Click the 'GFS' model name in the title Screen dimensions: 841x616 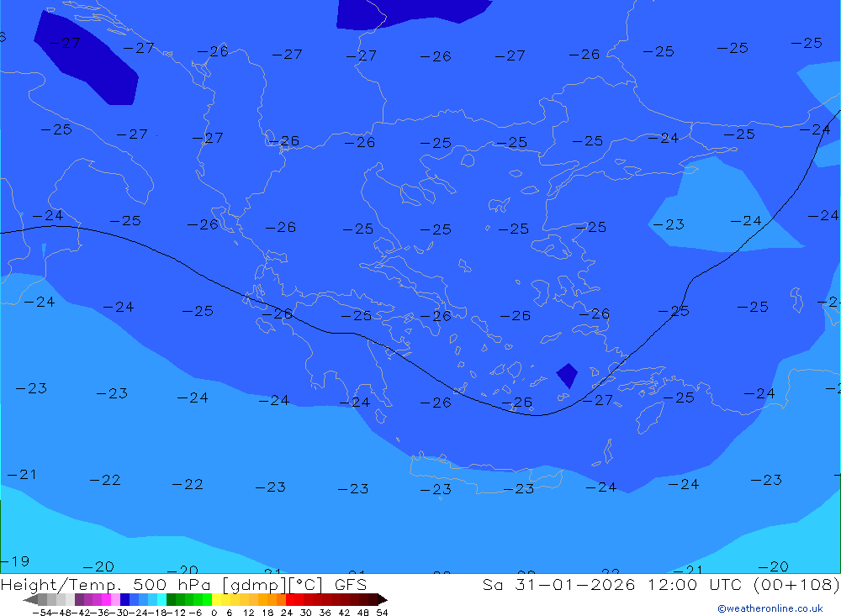pyautogui.click(x=351, y=585)
